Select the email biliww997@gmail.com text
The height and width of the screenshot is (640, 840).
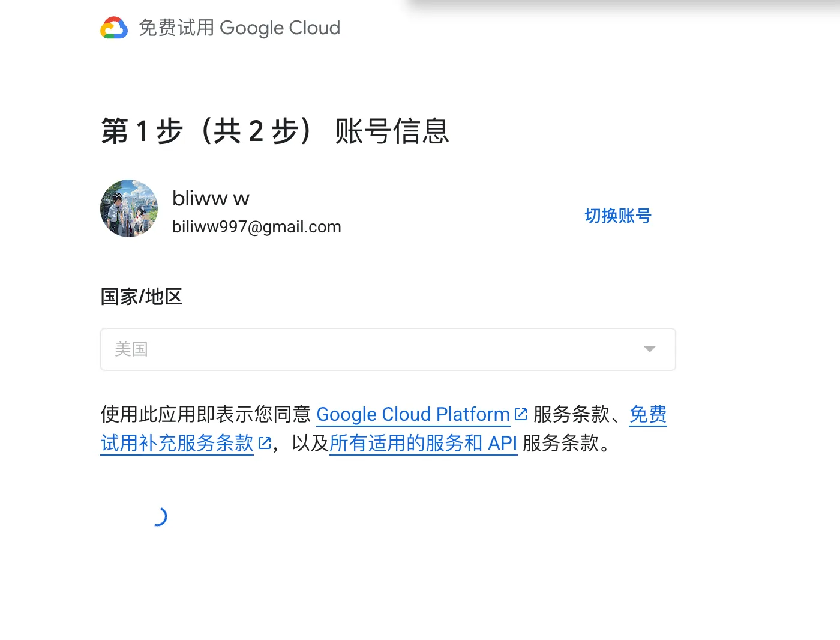tap(256, 227)
